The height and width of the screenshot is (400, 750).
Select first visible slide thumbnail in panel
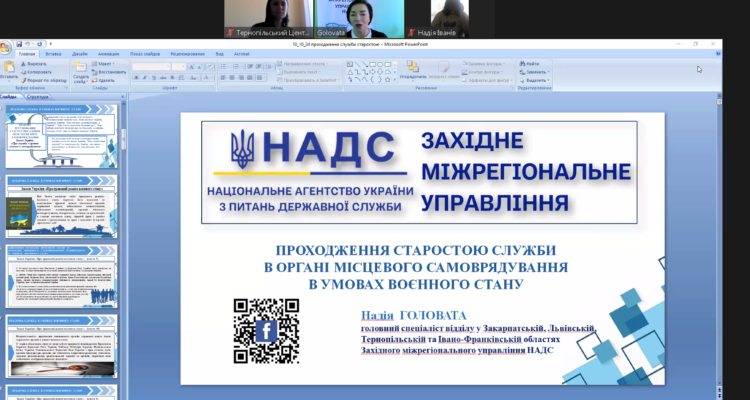[x=61, y=136]
